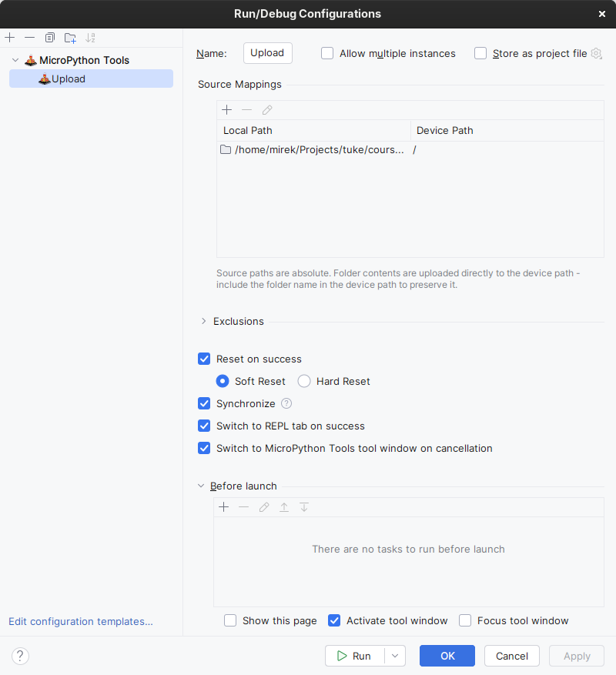616x675 pixels.
Task: Click the Run button
Action: point(355,656)
